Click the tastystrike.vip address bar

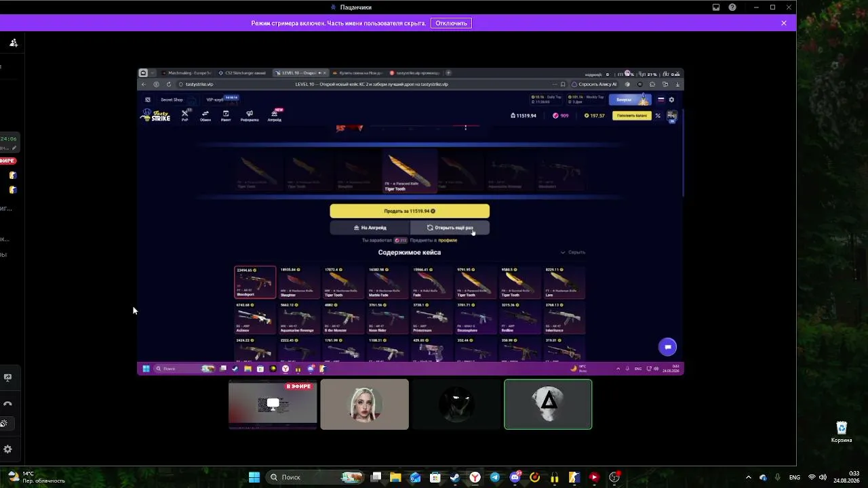[x=199, y=84]
